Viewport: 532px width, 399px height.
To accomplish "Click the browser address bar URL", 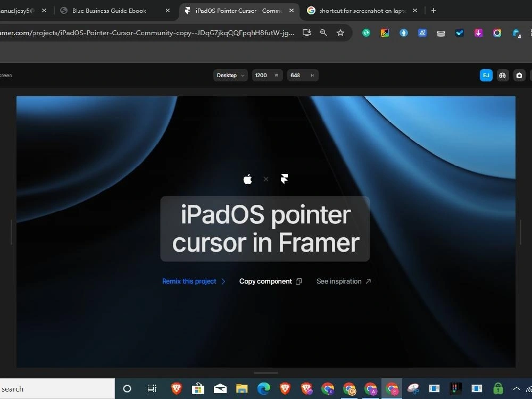I will (147, 32).
